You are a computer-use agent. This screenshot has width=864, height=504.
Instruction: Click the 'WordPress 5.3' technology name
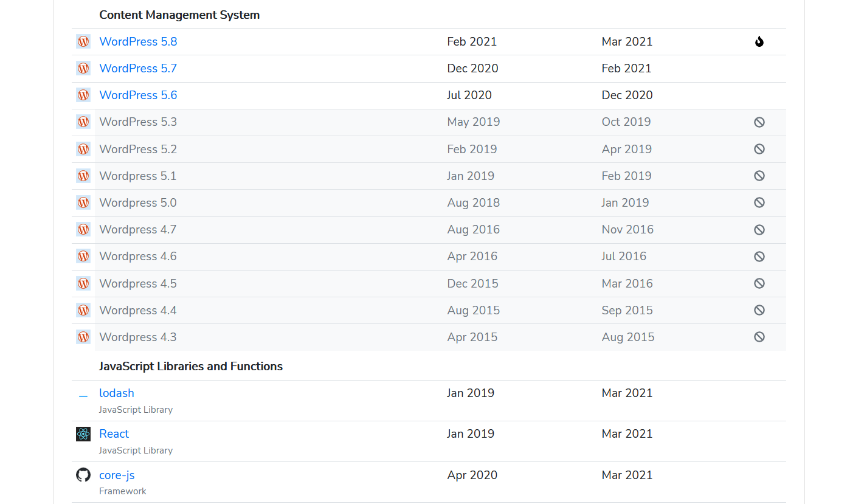click(138, 122)
